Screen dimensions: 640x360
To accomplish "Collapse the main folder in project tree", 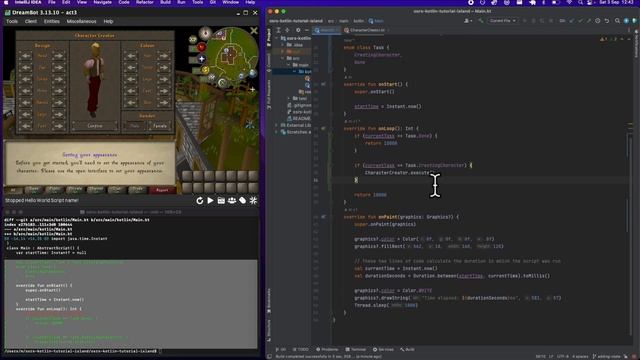I will coord(289,65).
